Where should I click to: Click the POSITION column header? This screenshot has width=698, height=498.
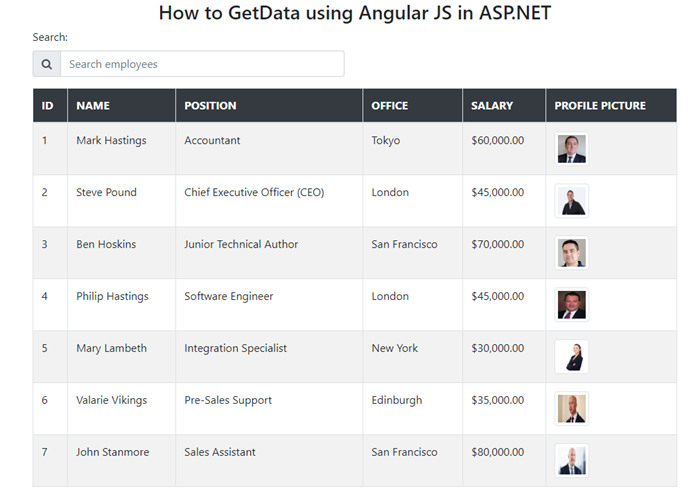tap(210, 105)
